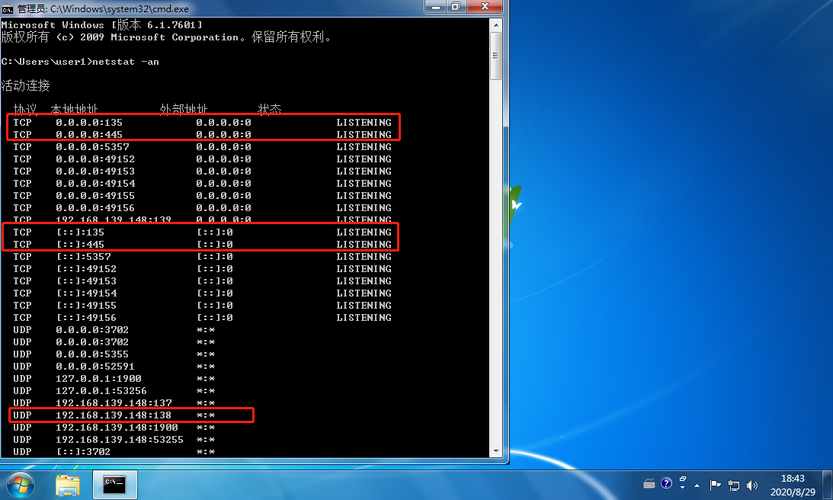
Task: Show hidden tray icons arrow
Action: pos(697,485)
